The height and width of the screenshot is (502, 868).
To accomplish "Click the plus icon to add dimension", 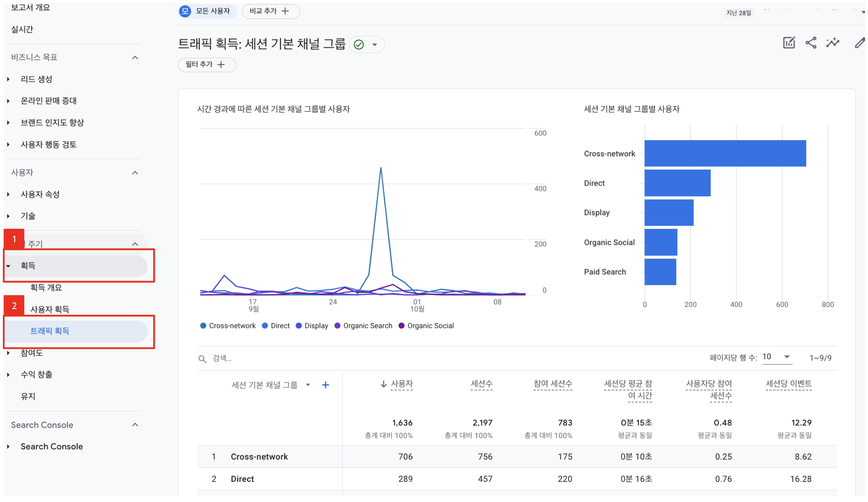I will pos(325,385).
